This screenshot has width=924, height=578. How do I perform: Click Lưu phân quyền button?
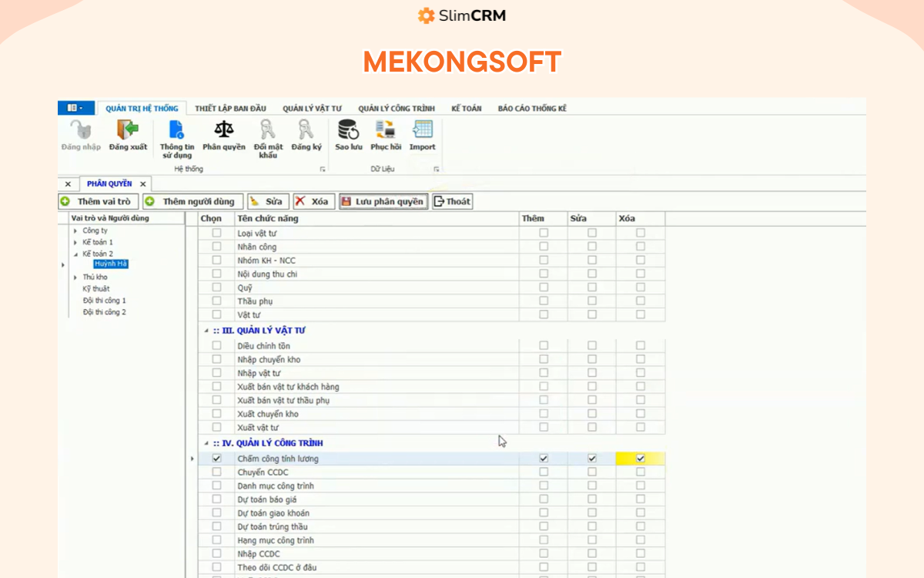383,202
